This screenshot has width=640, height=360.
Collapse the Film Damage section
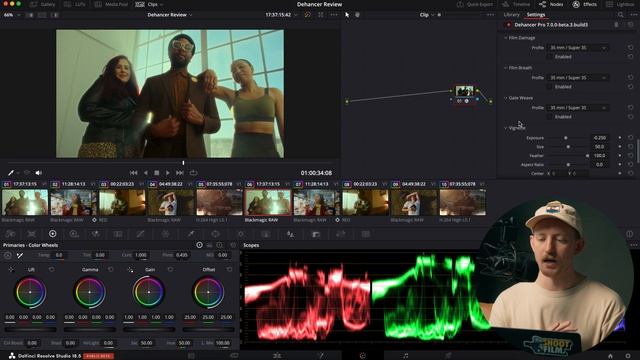[506, 38]
